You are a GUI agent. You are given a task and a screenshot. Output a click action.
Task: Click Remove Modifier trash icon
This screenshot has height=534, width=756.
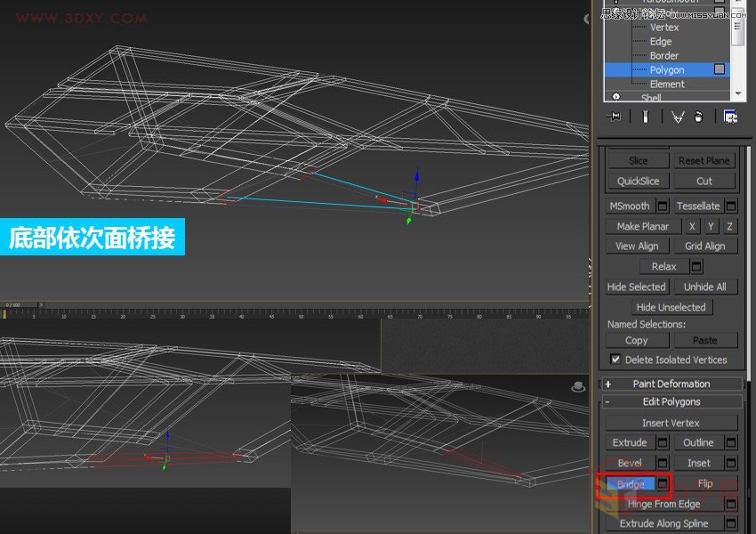pos(698,117)
